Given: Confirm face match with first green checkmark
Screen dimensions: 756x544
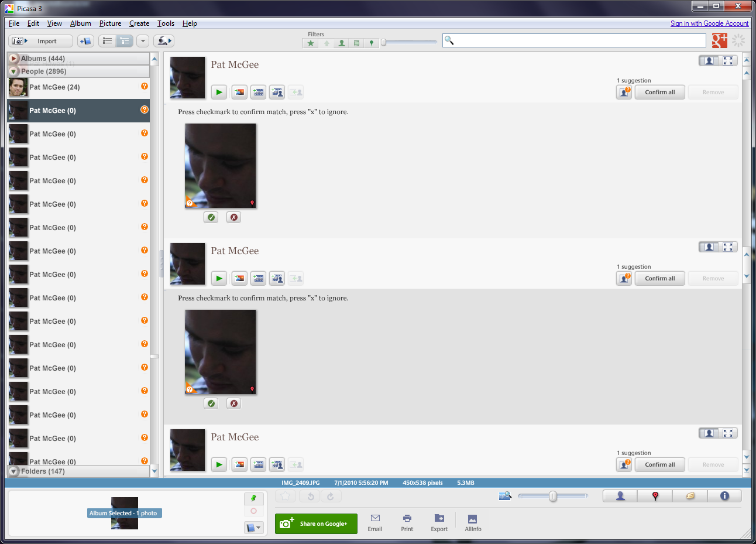Looking at the screenshot, I should [211, 217].
